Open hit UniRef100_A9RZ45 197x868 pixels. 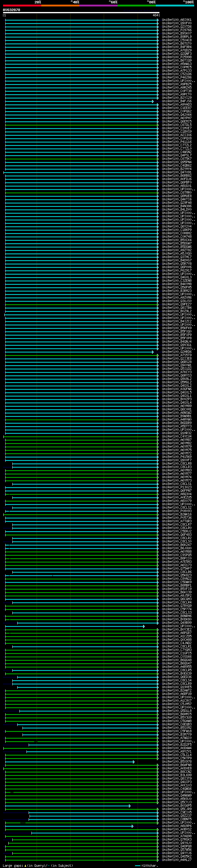(x=176, y=88)
